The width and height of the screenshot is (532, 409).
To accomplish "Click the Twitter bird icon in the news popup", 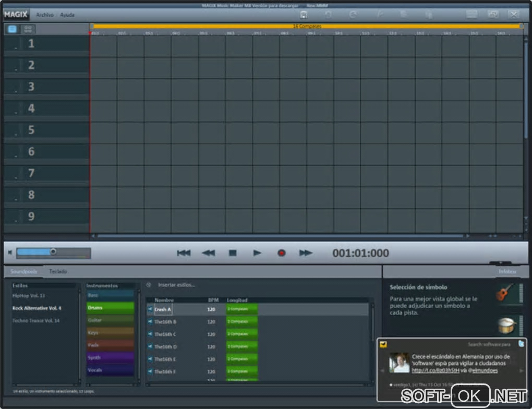I will pos(521,344).
